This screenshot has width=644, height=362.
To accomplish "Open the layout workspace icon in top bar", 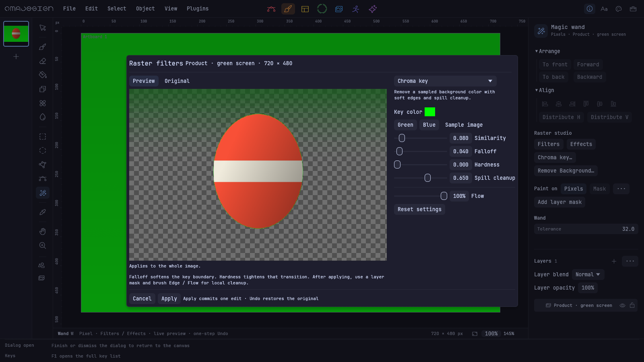I will 305,9.
